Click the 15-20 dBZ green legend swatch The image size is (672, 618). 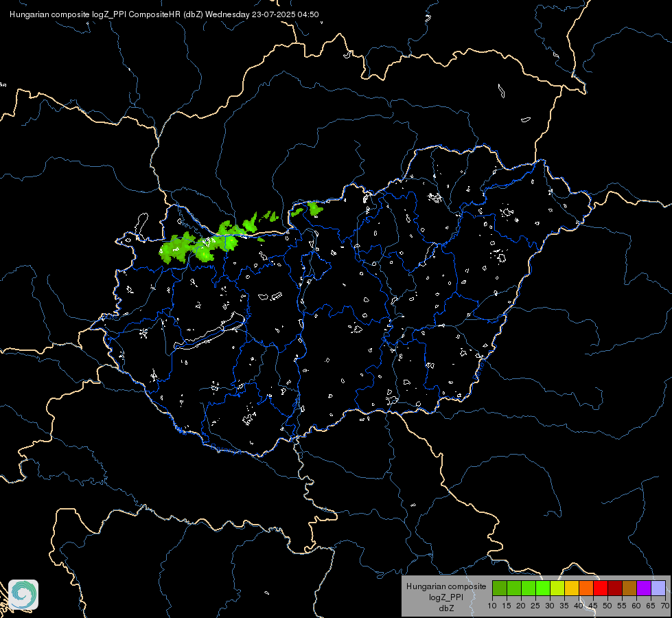click(x=514, y=588)
